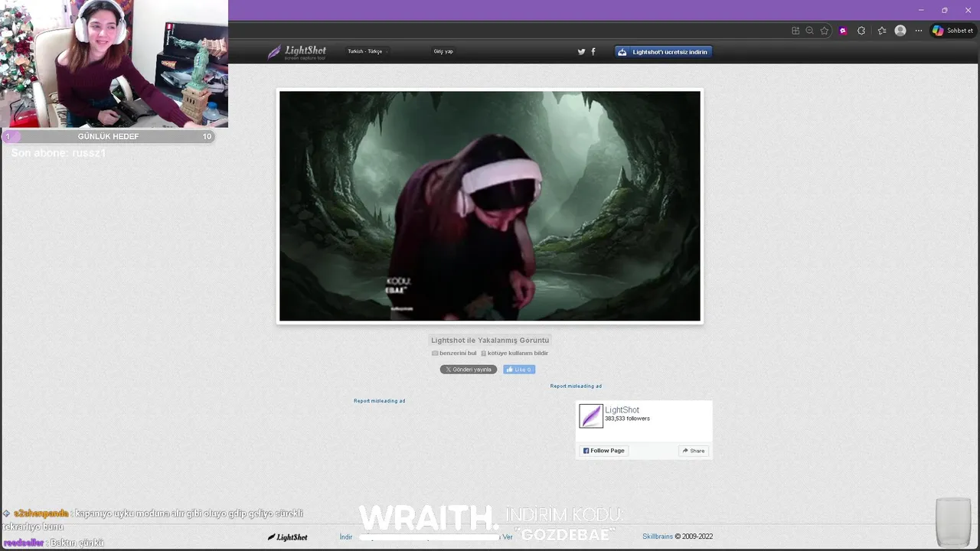Click the Lightshot ile Yakalanmış Görüntü caption
Screen dimensions: 980x551
click(x=490, y=340)
